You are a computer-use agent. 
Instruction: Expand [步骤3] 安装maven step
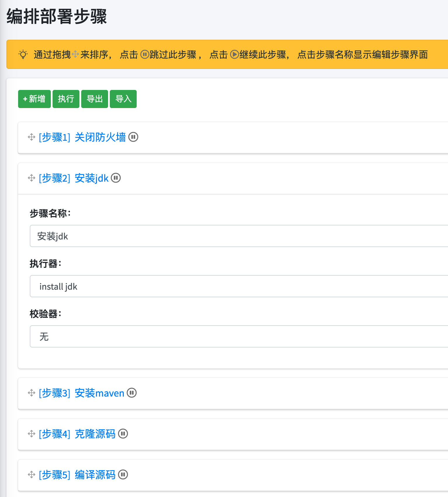point(81,393)
